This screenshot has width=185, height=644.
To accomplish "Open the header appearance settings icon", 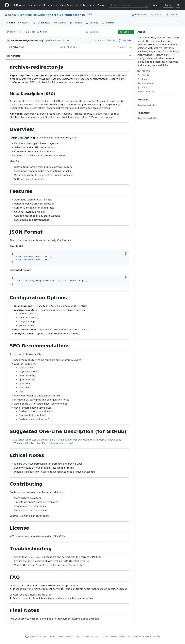I will click(x=178, y=5).
